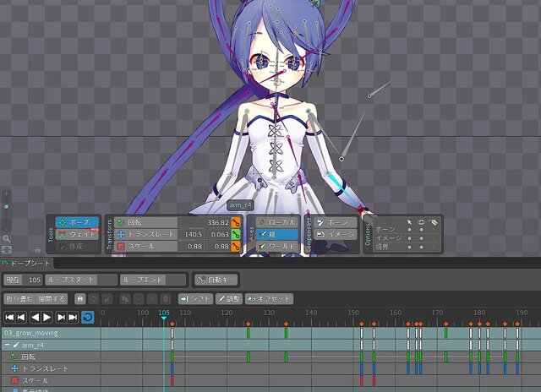
Task: Click 展開する to expand dopesheet rows
Action: 52,299
